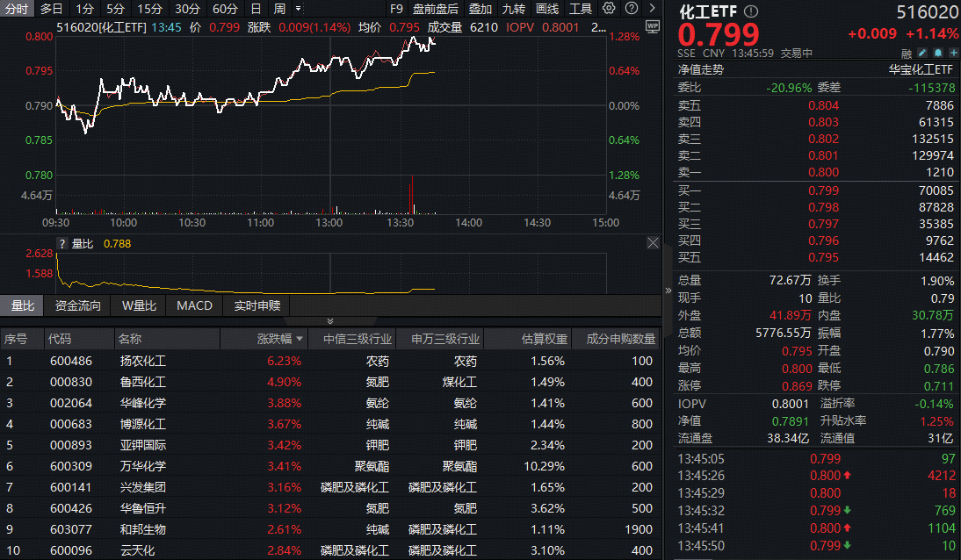This screenshot has width=961, height=560.
Task: Open the settings gear in the toolbar
Action: [x=608, y=9]
